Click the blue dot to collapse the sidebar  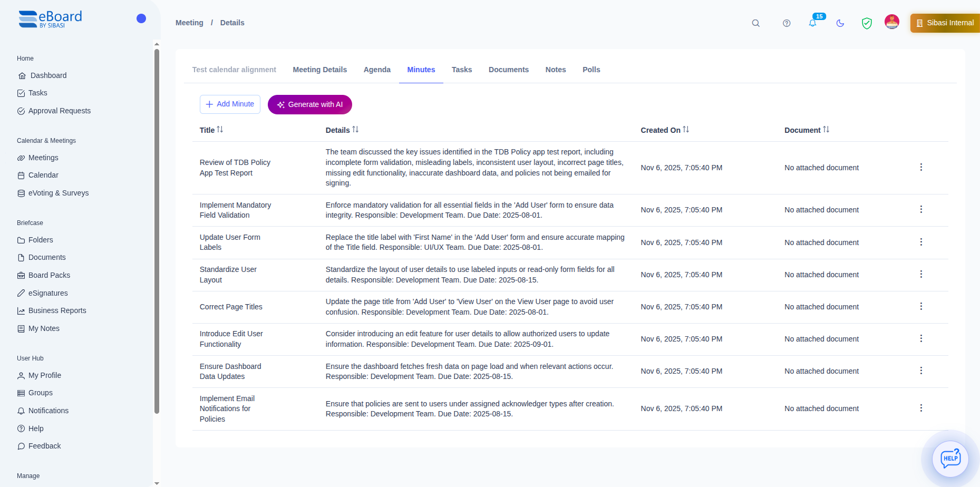coord(141,18)
